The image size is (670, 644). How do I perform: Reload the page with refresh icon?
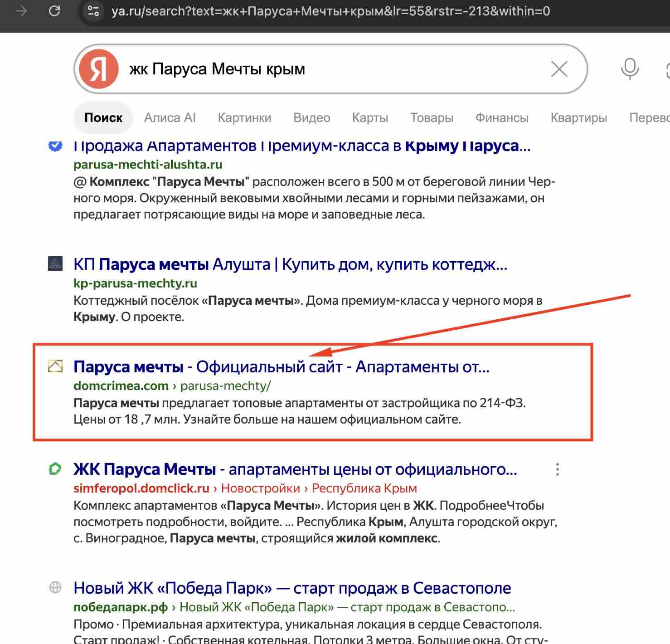point(54,11)
